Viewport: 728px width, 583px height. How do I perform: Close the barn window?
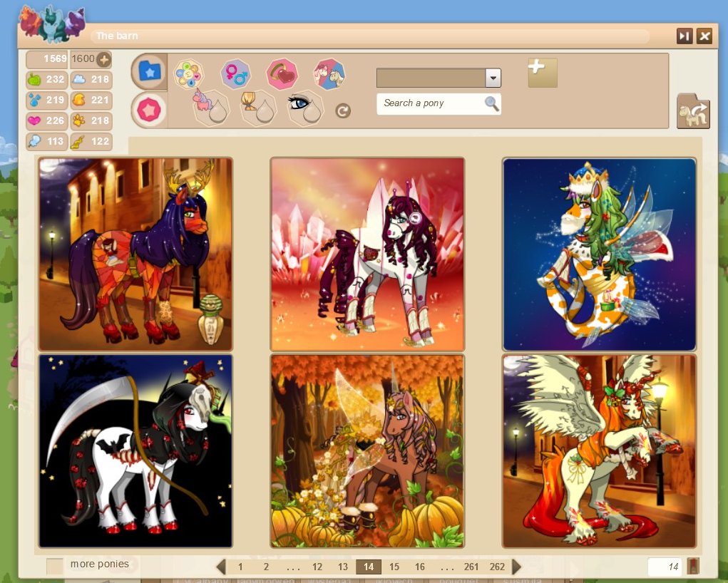(x=704, y=36)
